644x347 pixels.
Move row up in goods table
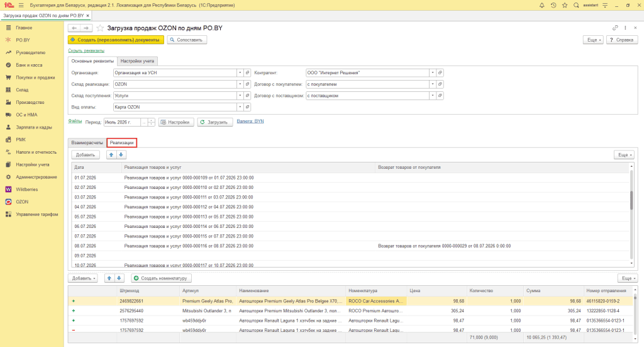(x=109, y=278)
